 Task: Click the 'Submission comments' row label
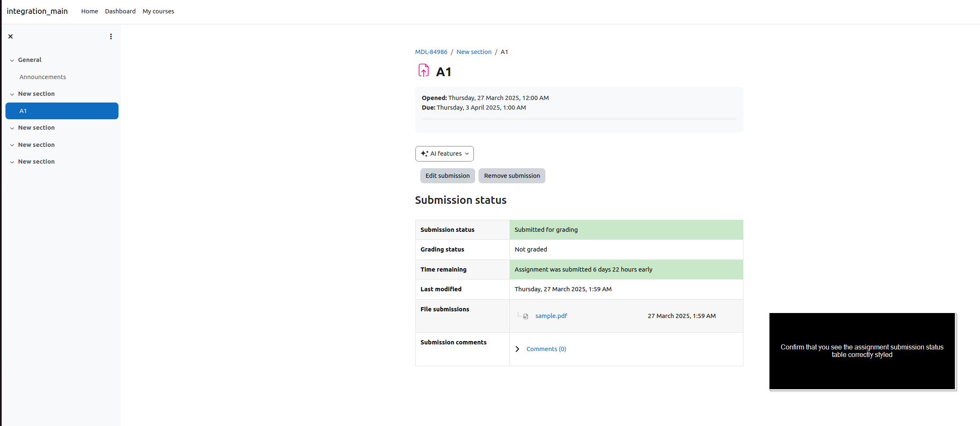click(453, 342)
